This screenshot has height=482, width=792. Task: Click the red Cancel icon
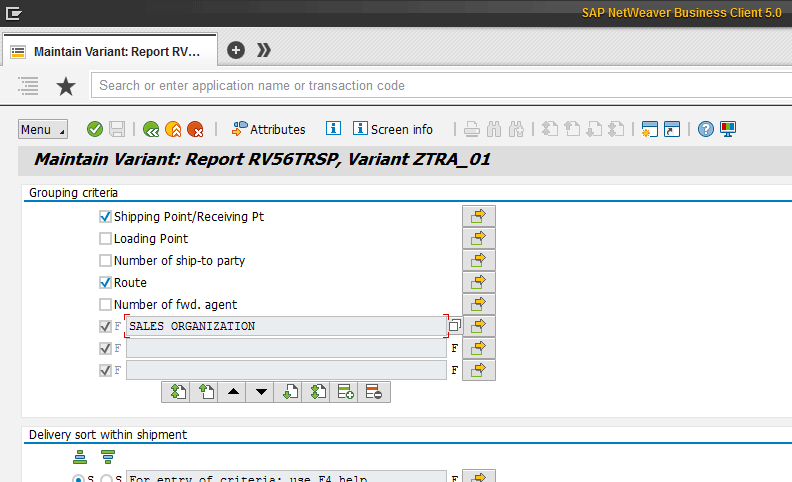pyautogui.click(x=195, y=129)
